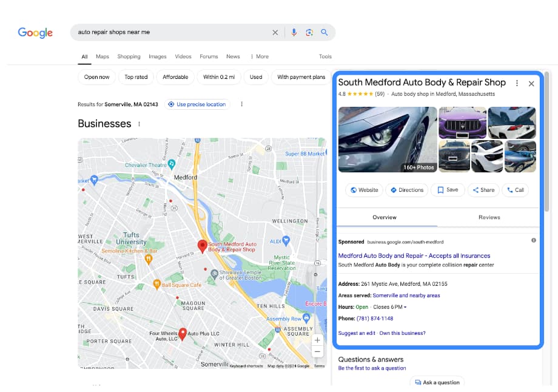The height and width of the screenshot is (392, 558).
Task: Select the Overview tab in business panel
Action: coord(385,217)
